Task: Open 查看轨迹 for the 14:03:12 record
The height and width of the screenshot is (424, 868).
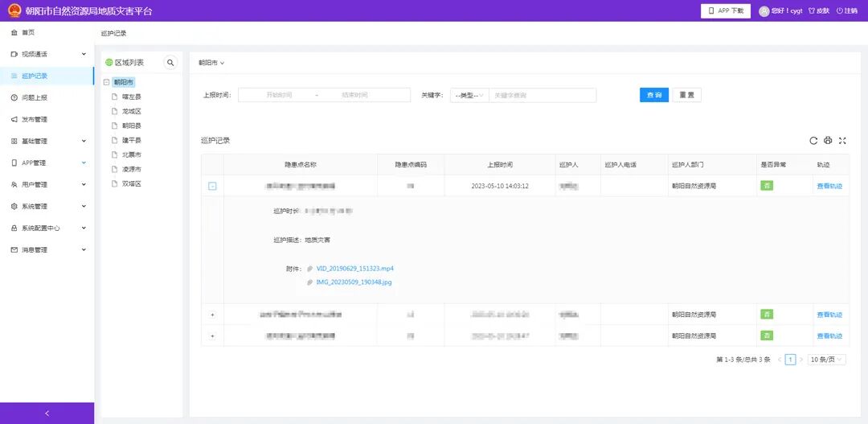Action: [x=829, y=186]
